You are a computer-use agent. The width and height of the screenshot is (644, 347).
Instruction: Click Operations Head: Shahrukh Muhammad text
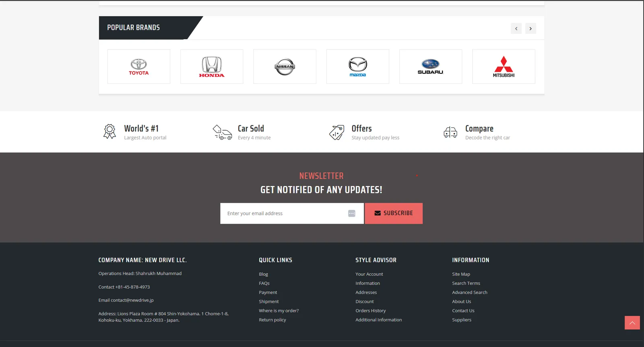click(x=140, y=274)
